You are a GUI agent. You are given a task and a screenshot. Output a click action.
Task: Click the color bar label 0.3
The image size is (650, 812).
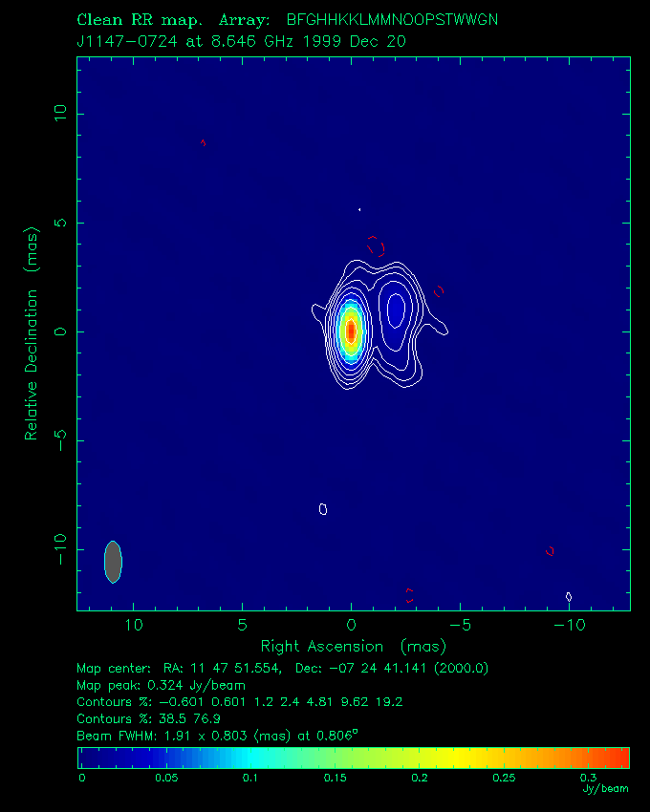[588, 778]
